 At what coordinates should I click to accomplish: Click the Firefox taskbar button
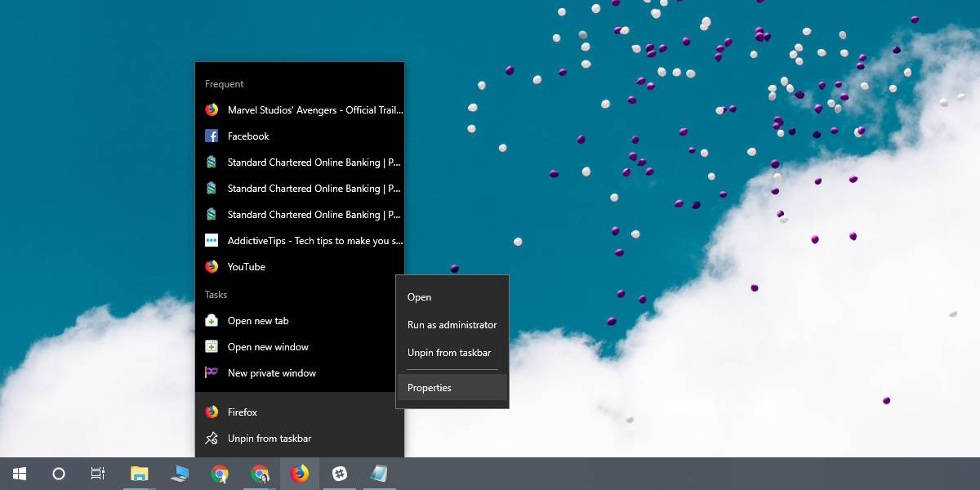300,474
